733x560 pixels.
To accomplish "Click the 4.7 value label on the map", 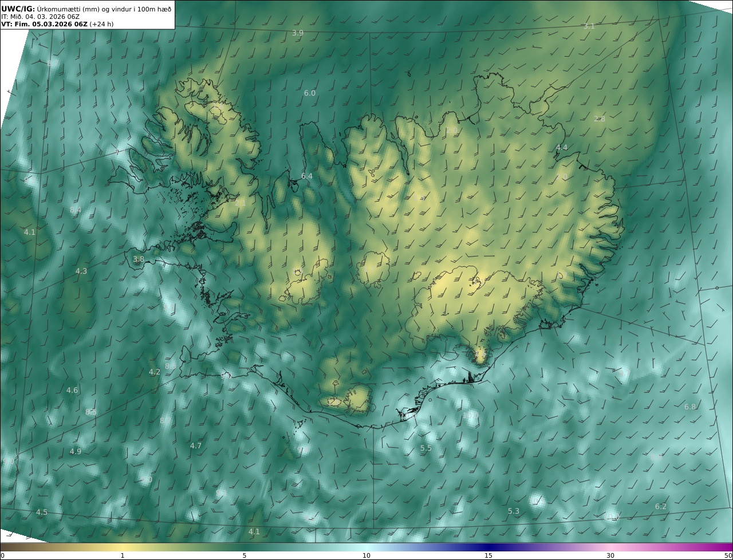I will point(196,446).
